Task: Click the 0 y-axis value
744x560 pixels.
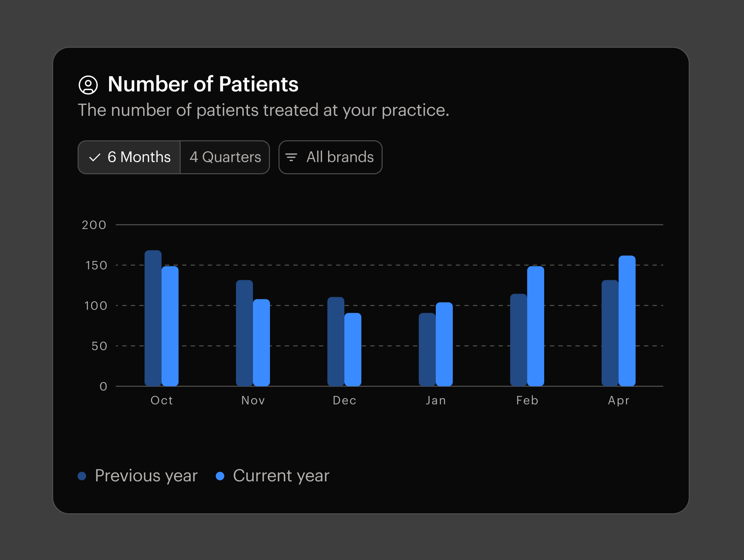Action: (x=103, y=386)
